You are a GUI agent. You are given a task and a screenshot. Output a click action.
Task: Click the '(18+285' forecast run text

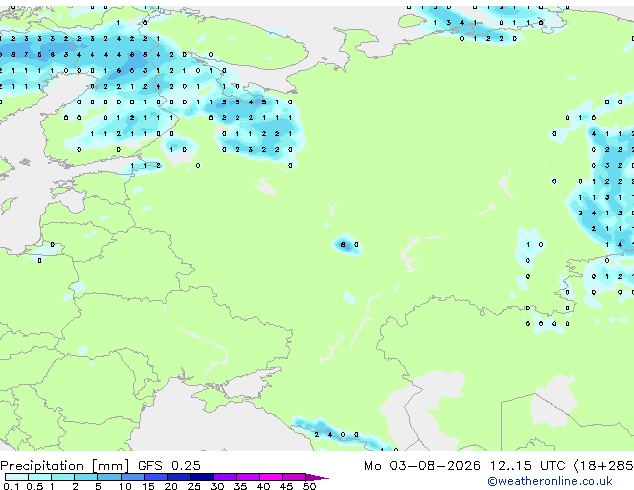[x=604, y=466]
